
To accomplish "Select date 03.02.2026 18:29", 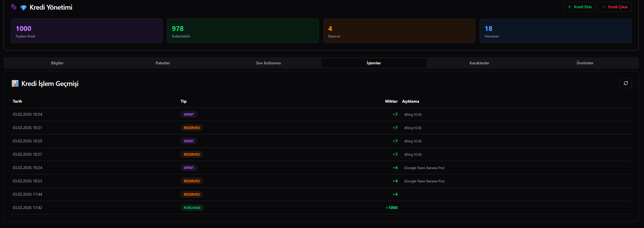I will click(28, 141).
